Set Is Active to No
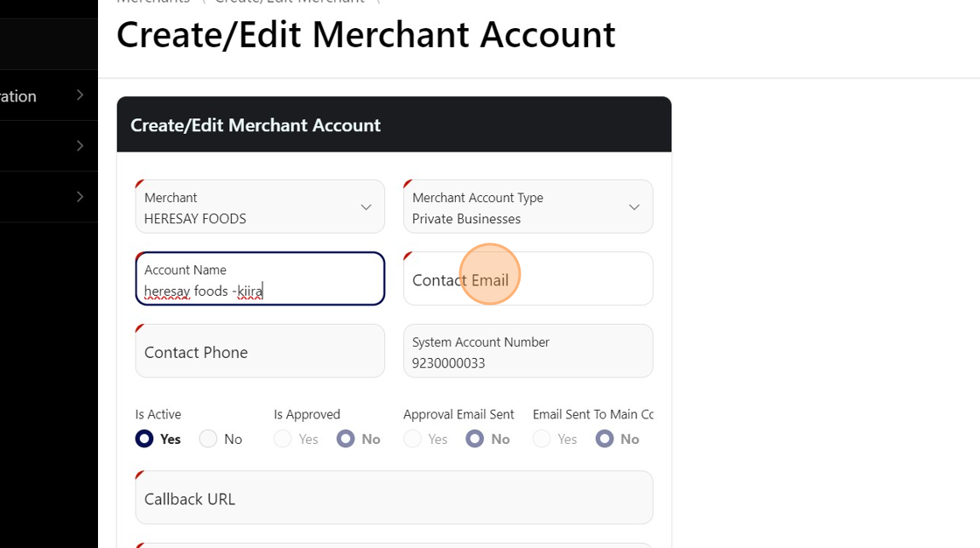 (x=208, y=439)
